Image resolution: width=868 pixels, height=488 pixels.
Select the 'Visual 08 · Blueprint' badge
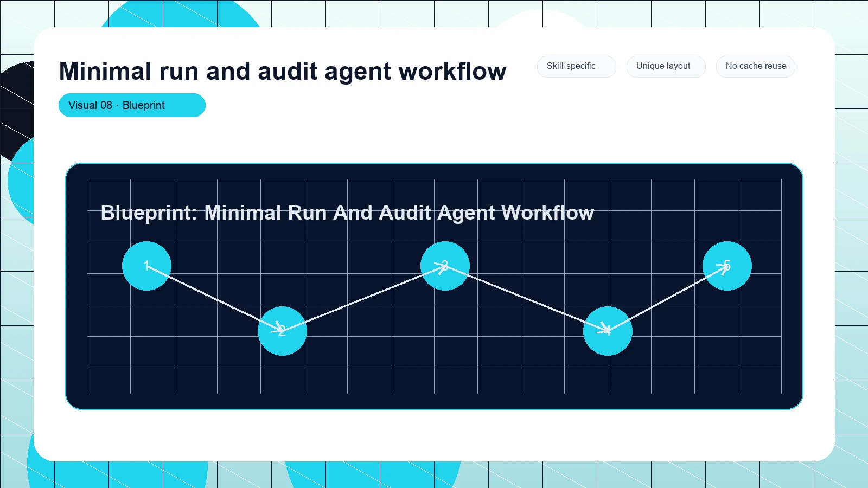[x=132, y=105]
